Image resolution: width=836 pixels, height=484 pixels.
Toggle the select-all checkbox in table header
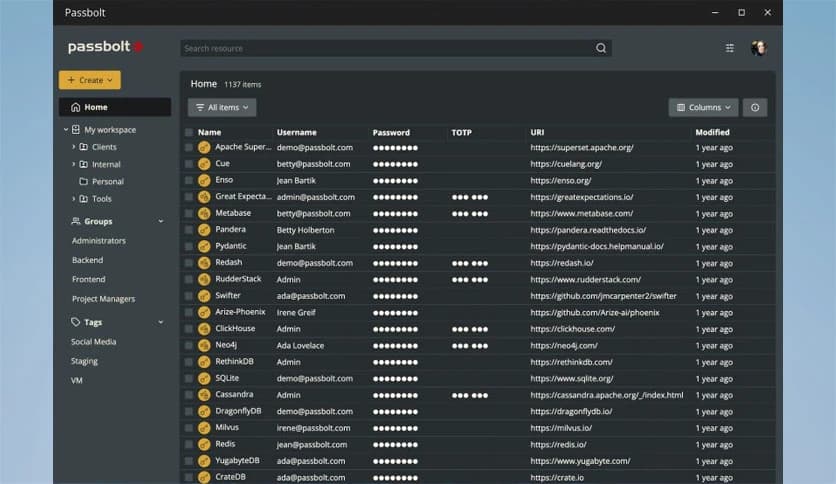click(x=189, y=132)
